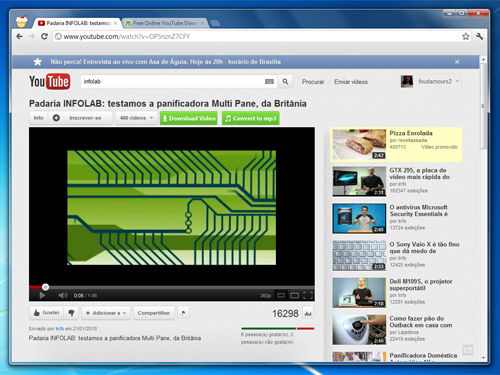Bookmark this page with the star icon

pyautogui.click(x=466, y=36)
